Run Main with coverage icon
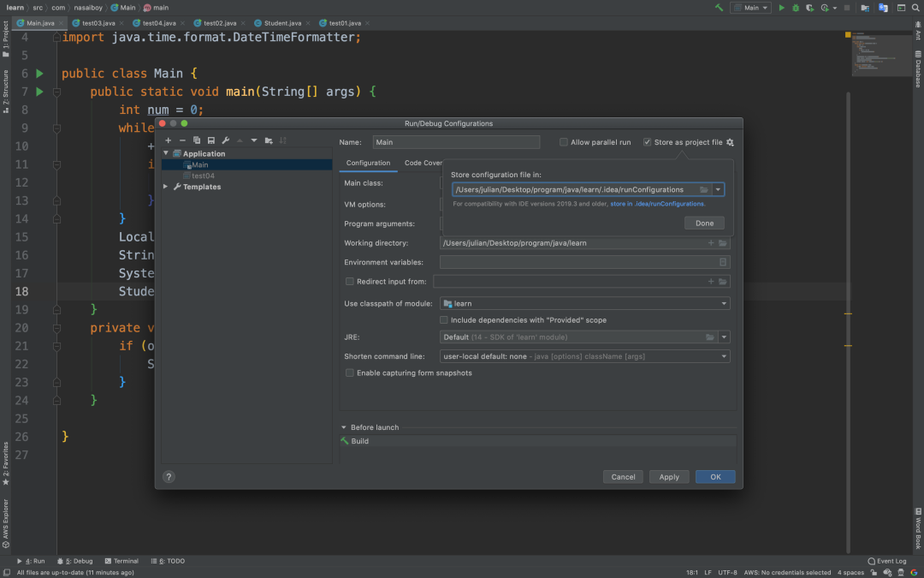The height and width of the screenshot is (578, 924). [809, 8]
